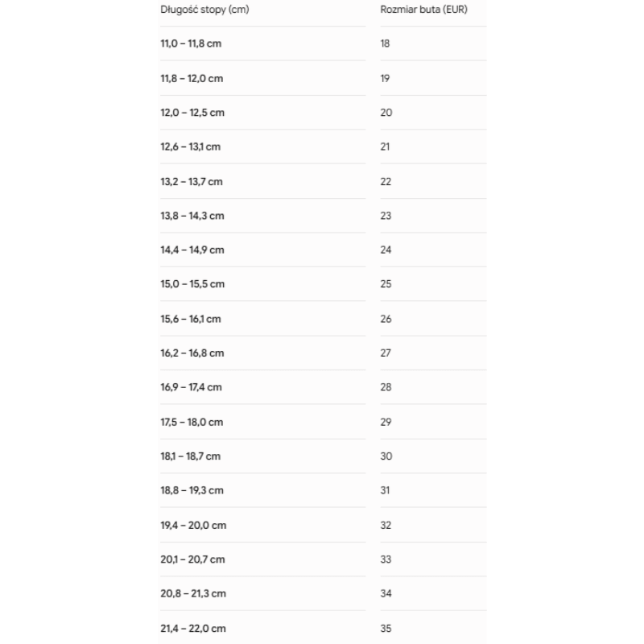Viewport: 644px width, 644px height.
Task: Select the 11,8 – 12,0 cm foot length
Action: pos(192,78)
